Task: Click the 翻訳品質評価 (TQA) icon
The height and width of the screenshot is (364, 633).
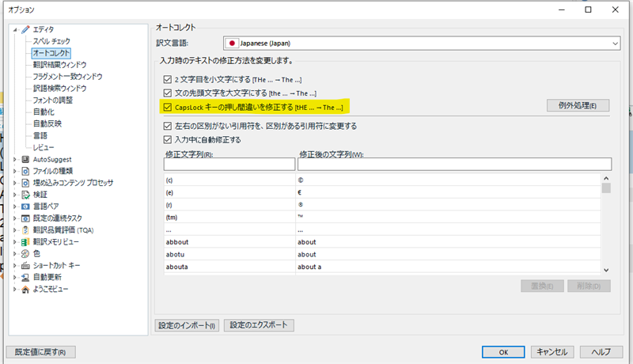Action: (x=25, y=230)
